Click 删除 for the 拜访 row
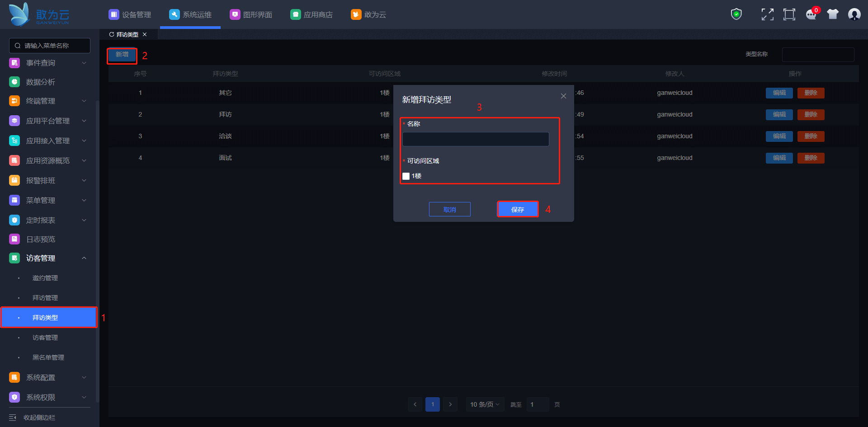 pyautogui.click(x=811, y=114)
